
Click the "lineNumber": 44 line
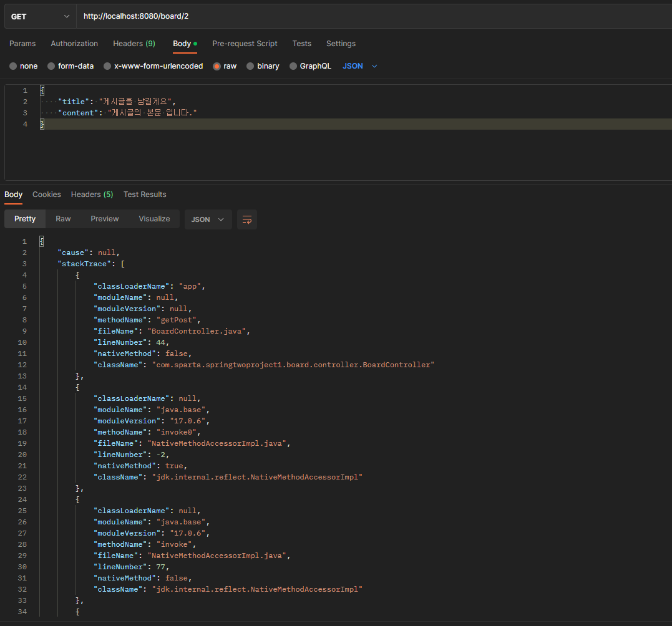point(132,342)
